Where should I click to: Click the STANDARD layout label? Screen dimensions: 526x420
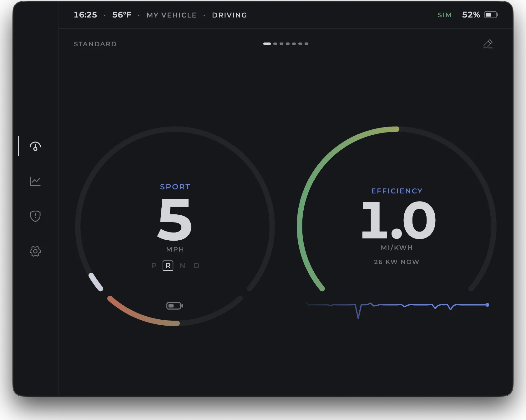click(x=95, y=44)
